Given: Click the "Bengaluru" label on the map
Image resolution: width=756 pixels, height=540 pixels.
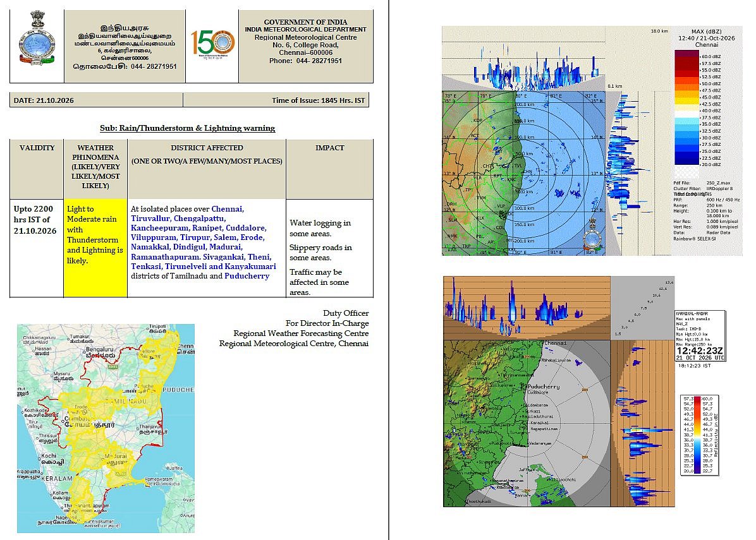Looking at the screenshot, I should tap(99, 349).
